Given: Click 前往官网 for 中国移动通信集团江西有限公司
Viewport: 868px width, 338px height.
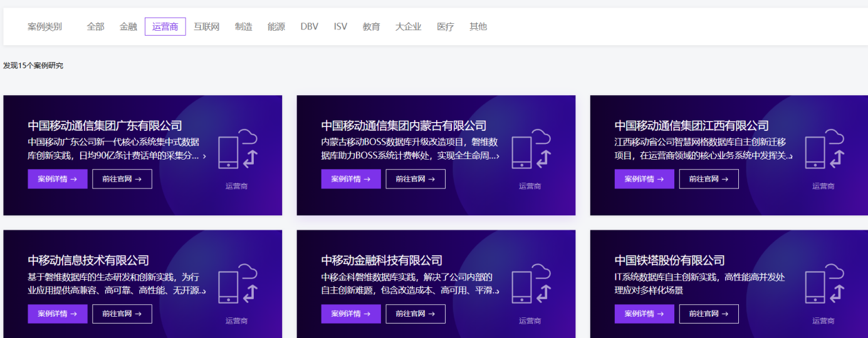Looking at the screenshot, I should tap(709, 179).
